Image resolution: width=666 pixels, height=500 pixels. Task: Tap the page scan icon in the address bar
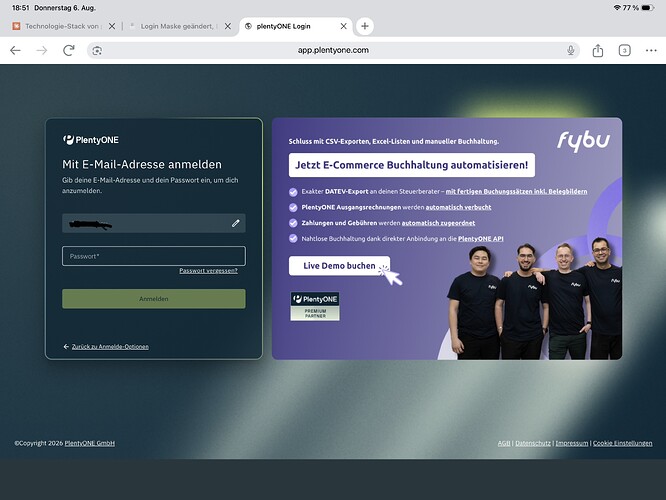[x=97, y=51]
